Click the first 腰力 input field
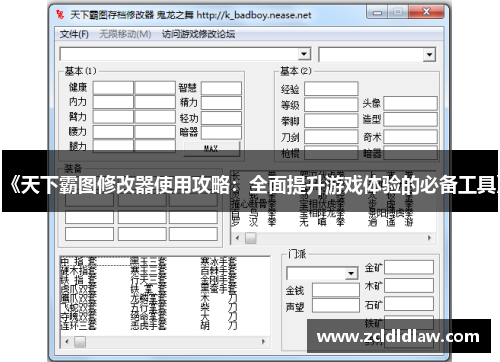 pyautogui.click(x=113, y=132)
